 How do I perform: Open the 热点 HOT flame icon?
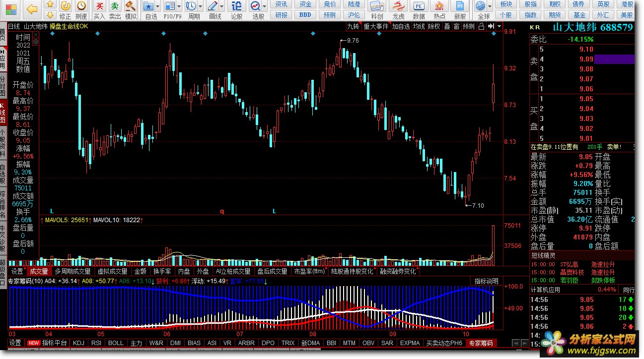tap(439, 6)
